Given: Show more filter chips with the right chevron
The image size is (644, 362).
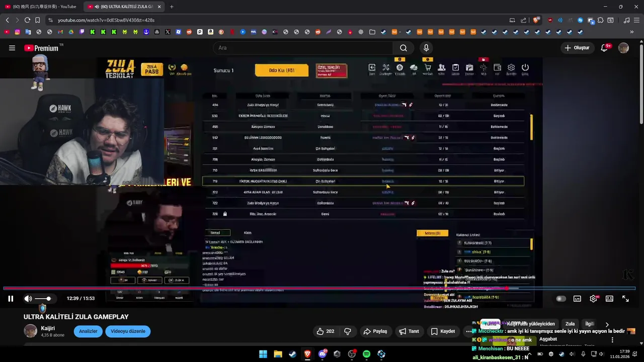Looking at the screenshot, I should click(607, 324).
